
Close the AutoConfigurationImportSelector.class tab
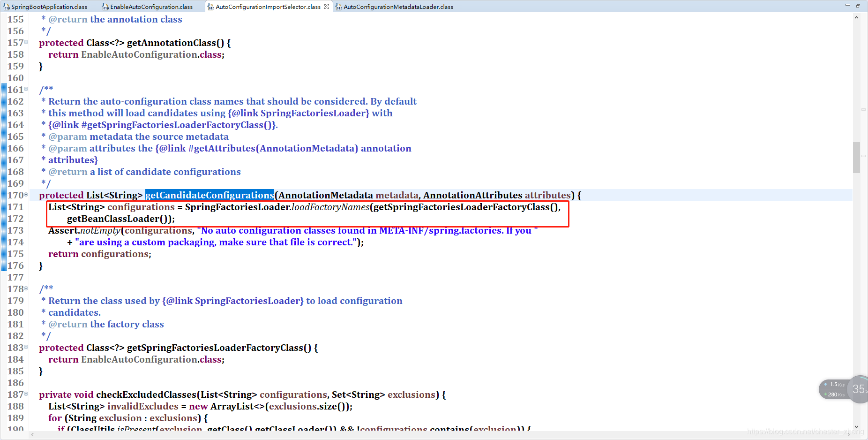point(327,7)
